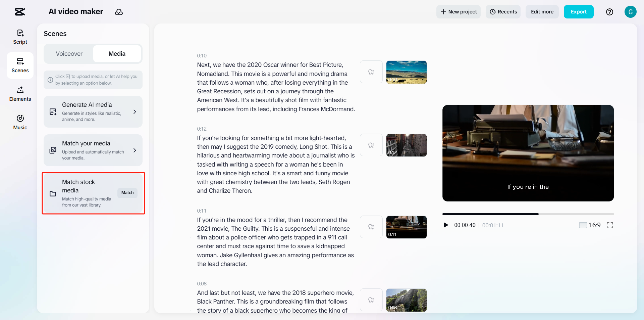
Task: Click the cloud save status icon
Action: [x=119, y=12]
